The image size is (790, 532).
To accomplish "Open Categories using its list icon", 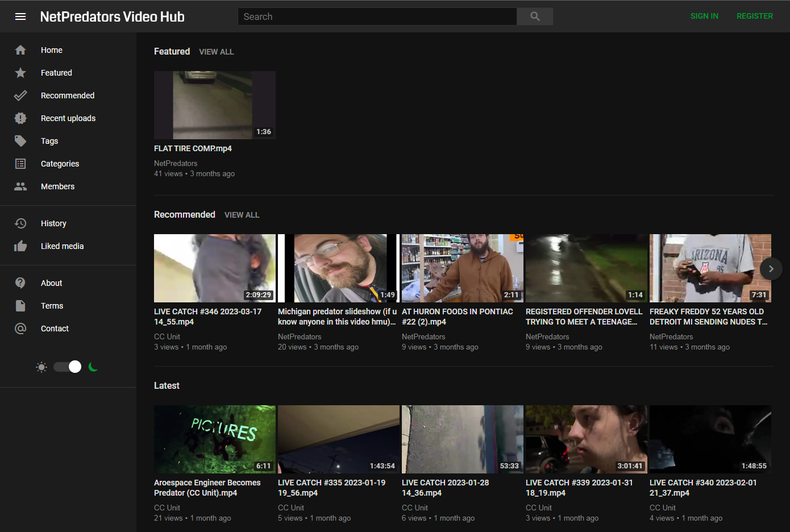I will 20,164.
